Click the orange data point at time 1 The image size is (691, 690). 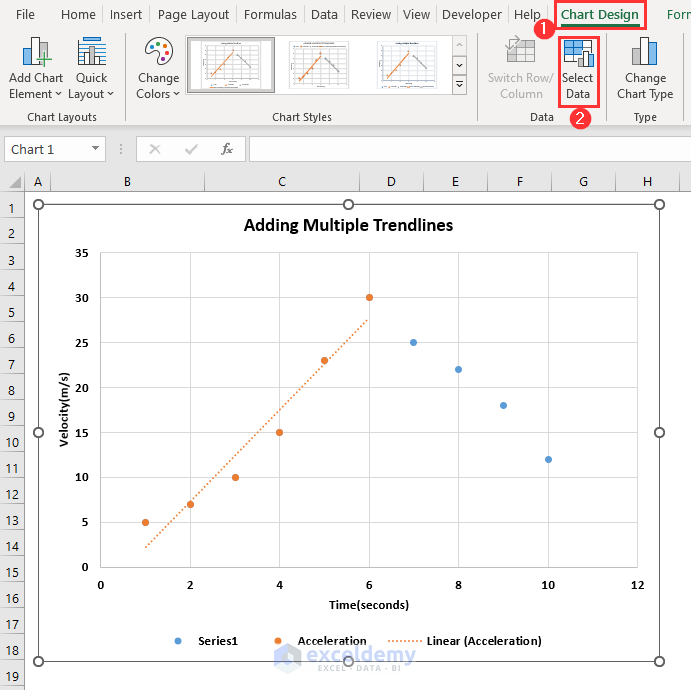[145, 523]
